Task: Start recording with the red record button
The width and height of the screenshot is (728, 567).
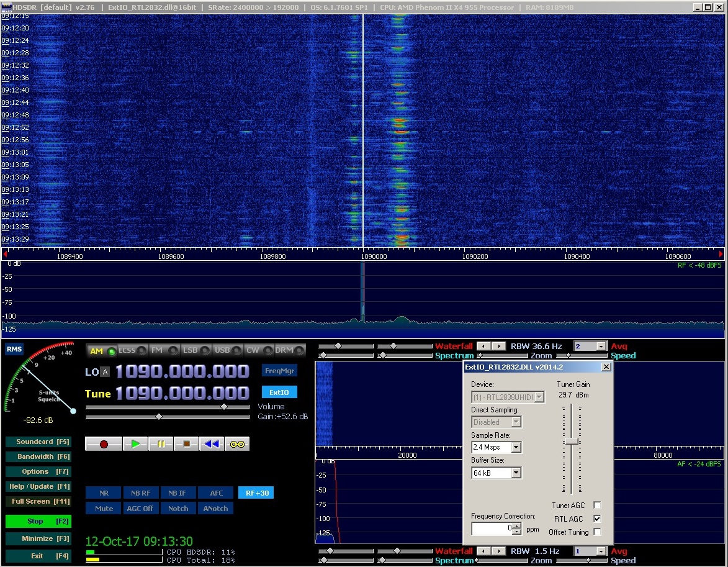Action: (x=104, y=444)
